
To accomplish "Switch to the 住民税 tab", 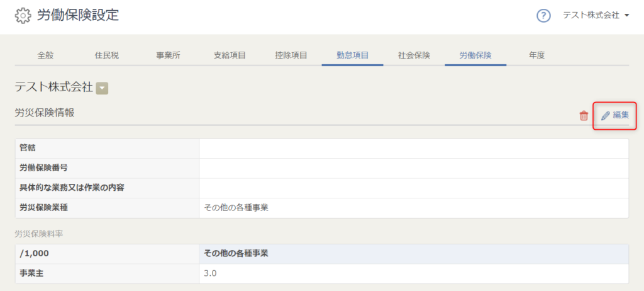I will pos(107,55).
